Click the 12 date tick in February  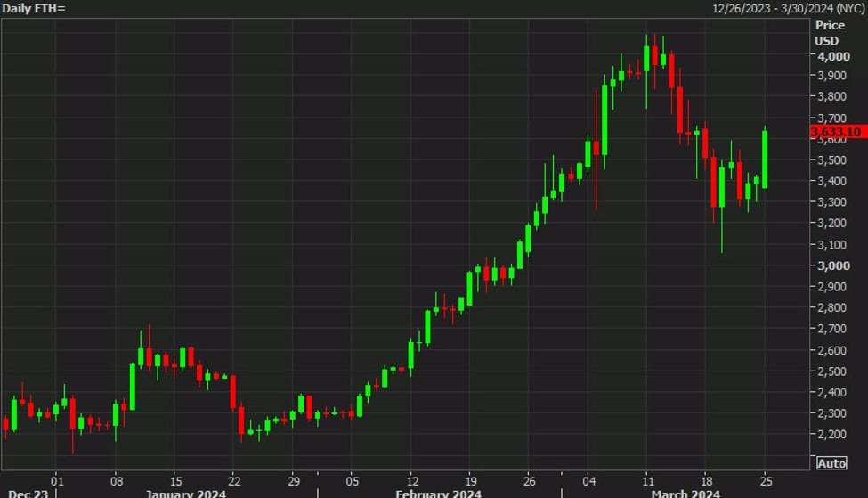pos(411,477)
